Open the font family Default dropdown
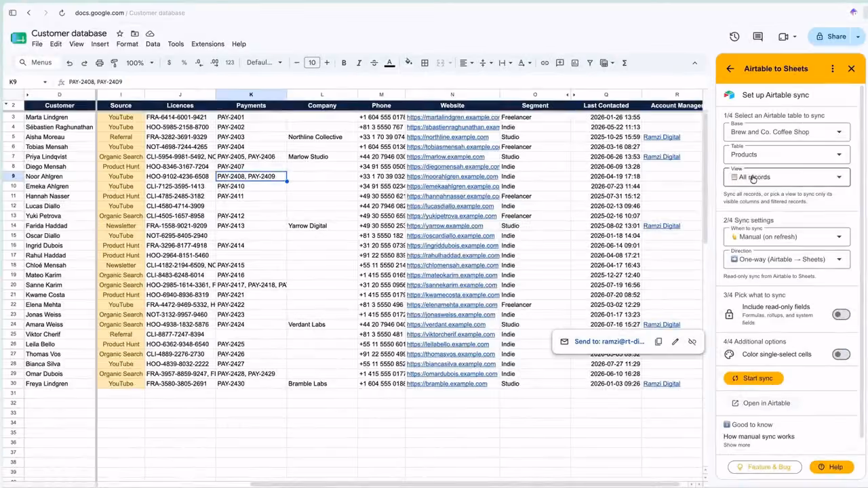 [x=264, y=63]
